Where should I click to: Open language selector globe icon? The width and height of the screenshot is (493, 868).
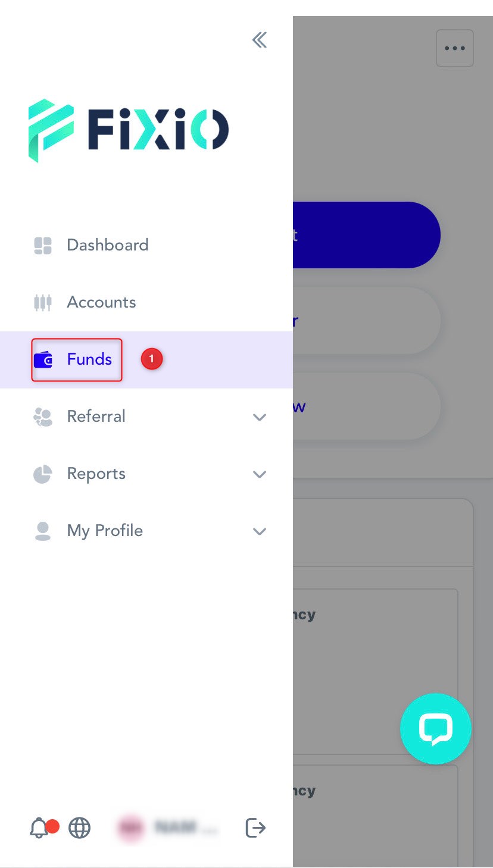(79, 828)
